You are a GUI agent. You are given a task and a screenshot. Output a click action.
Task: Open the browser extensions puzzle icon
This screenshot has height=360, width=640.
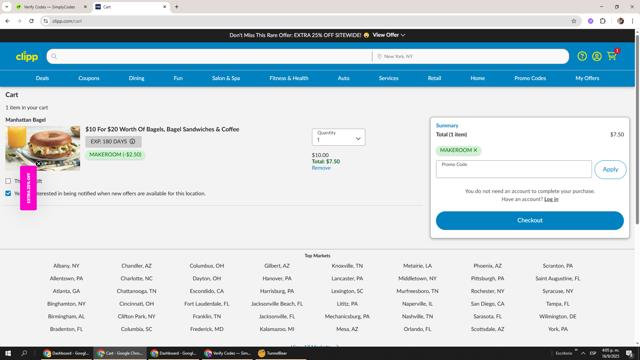point(603,21)
